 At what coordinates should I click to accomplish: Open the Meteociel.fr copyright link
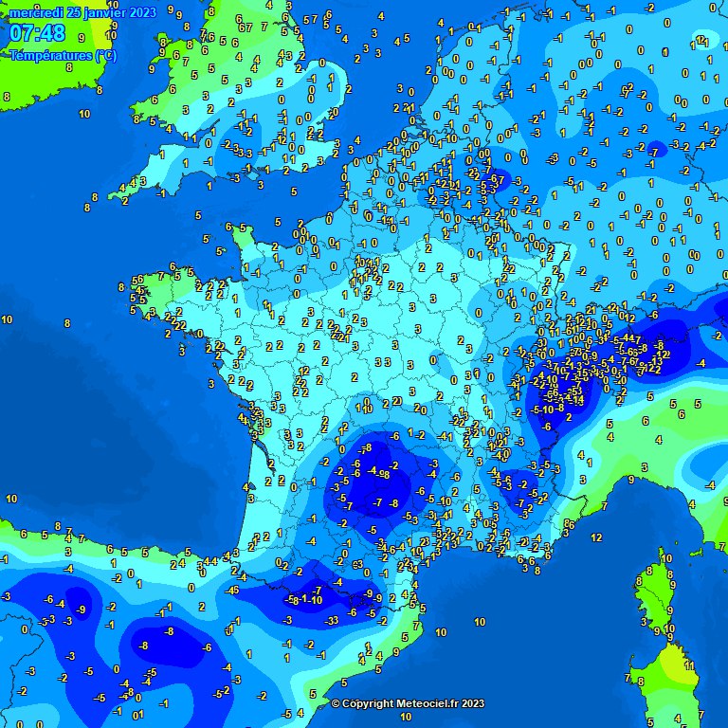point(408,703)
